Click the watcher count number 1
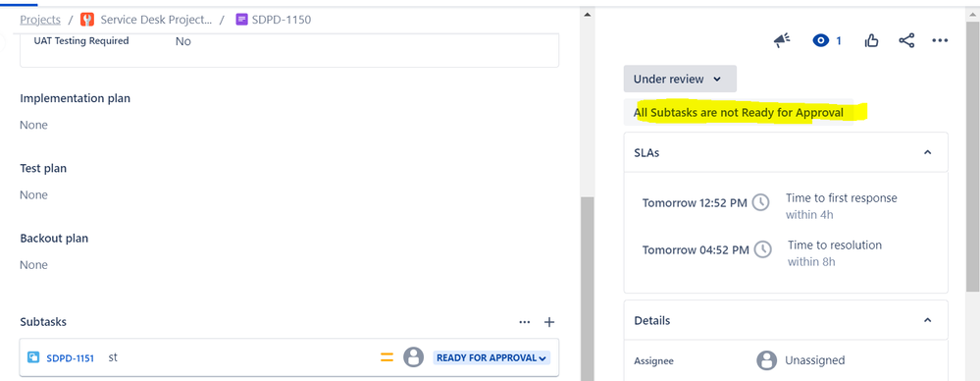Viewport: 980px width, 381px height. [839, 41]
